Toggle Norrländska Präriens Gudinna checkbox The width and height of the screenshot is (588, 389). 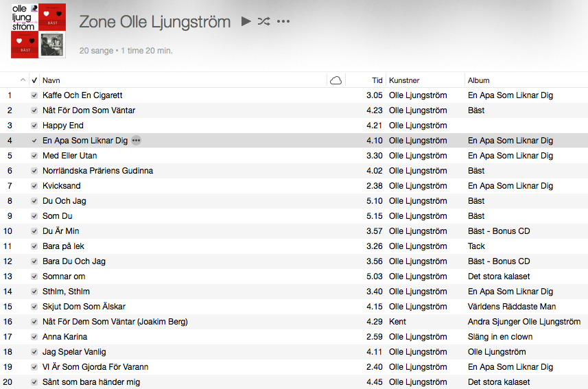(x=34, y=171)
